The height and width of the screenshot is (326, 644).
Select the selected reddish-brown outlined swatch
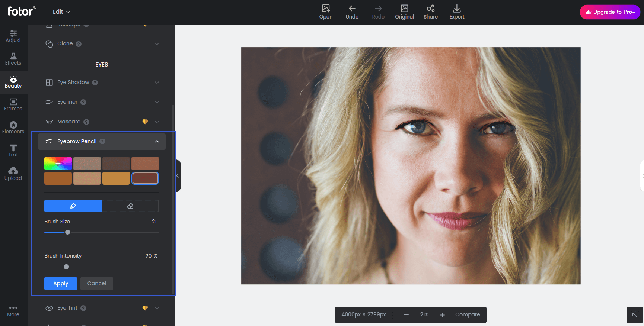click(145, 178)
